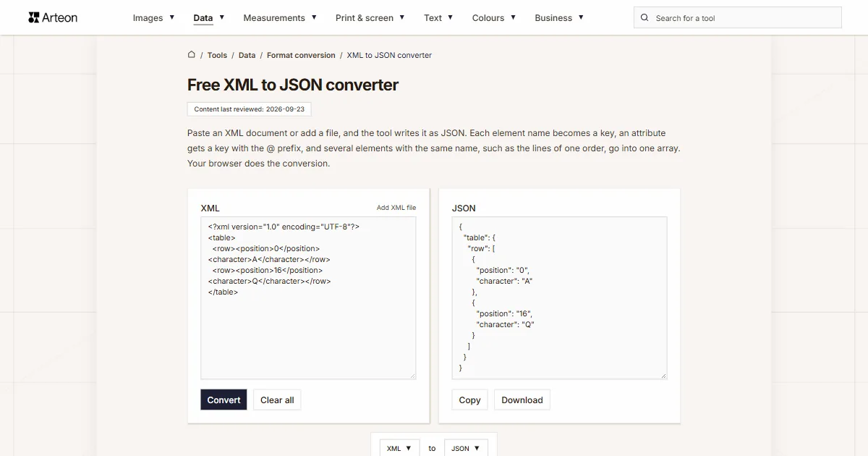Open the XML source format dropdown
Viewport: 868px width, 456px height.
pyautogui.click(x=399, y=448)
